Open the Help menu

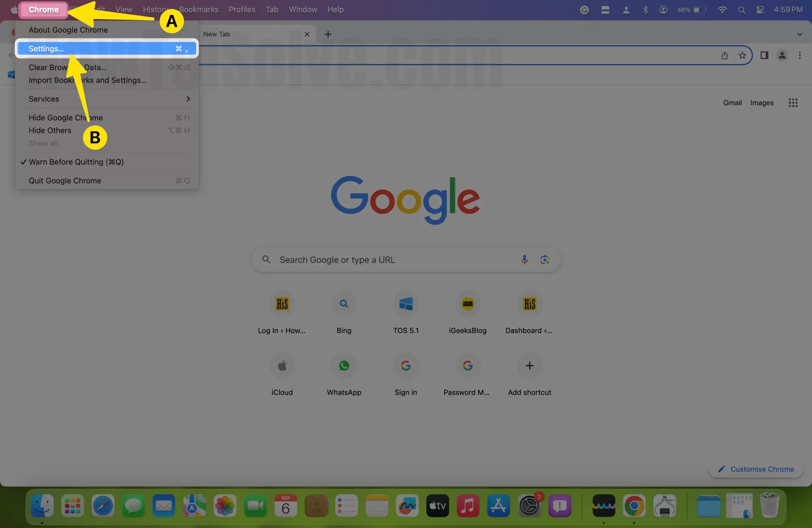pyautogui.click(x=335, y=9)
